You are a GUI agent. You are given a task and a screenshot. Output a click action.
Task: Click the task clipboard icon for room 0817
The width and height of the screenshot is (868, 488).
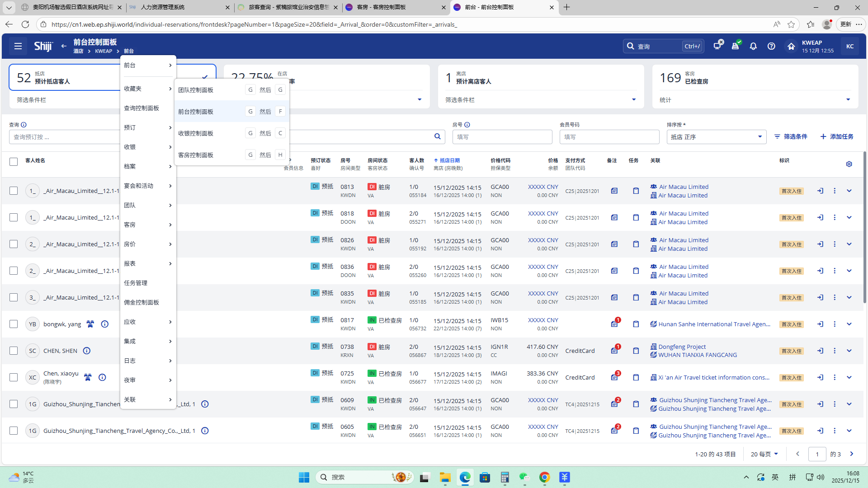[x=636, y=324]
